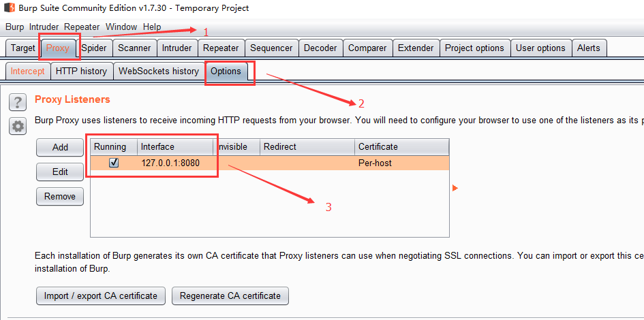Toggle Running checkbox for 127.0.0.1:8080 listener
This screenshot has width=644, height=320.
point(114,163)
